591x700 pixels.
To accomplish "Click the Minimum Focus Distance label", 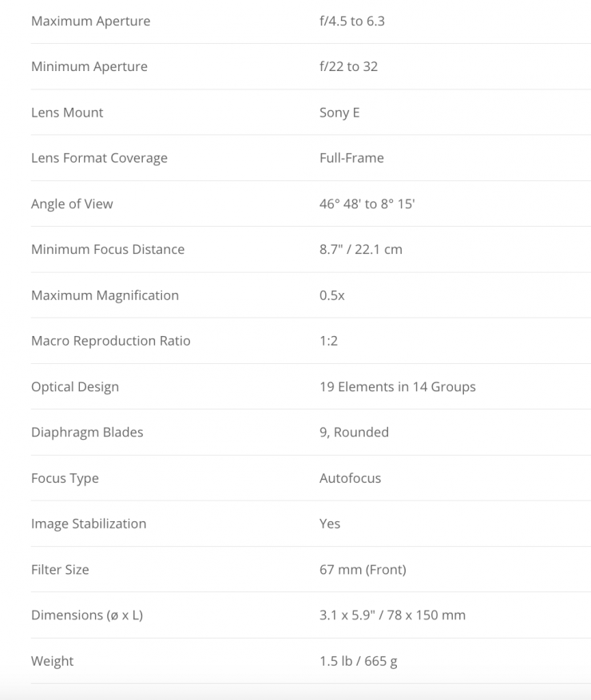I will (108, 249).
